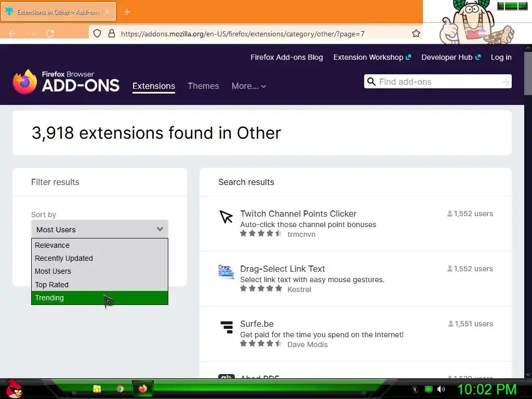Expand hidden tray icons arrow

[415, 390]
